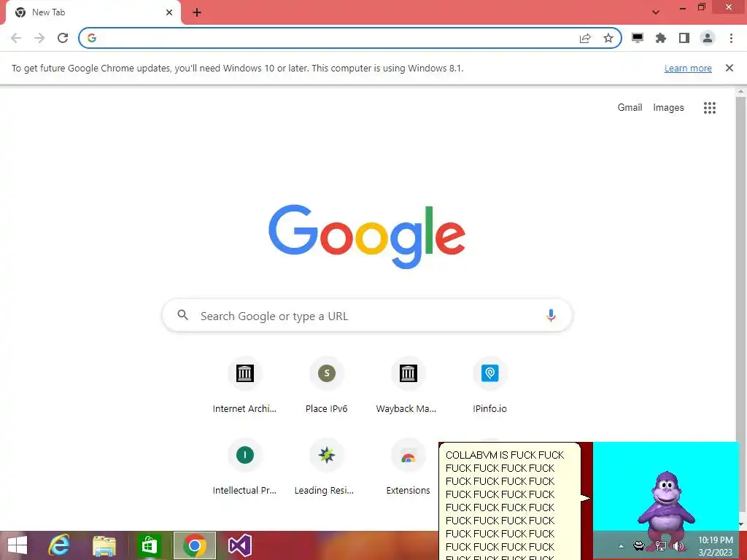The height and width of the screenshot is (560, 747).
Task: Bookmark this tab with the star icon
Action: (x=608, y=38)
